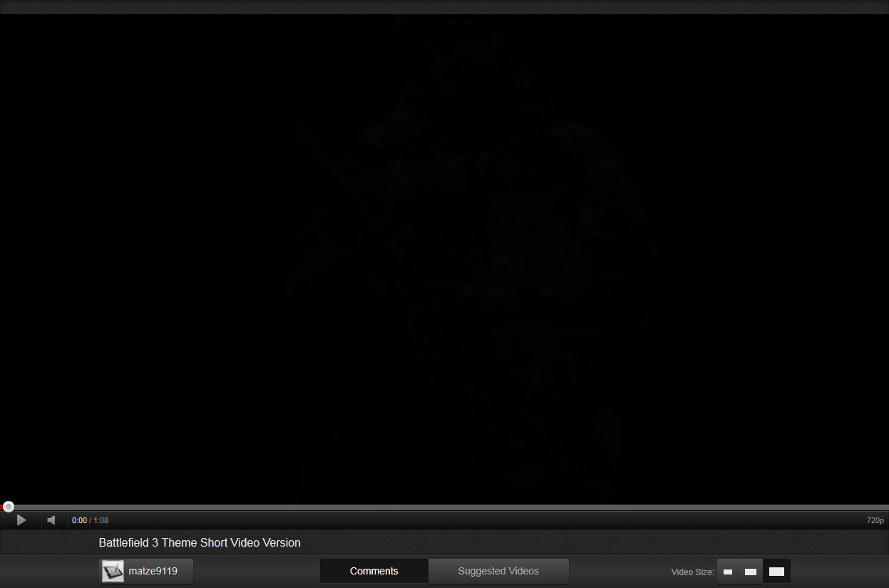The image size is (889, 588).
Task: Open the 720p quality selector
Action: pos(874,520)
